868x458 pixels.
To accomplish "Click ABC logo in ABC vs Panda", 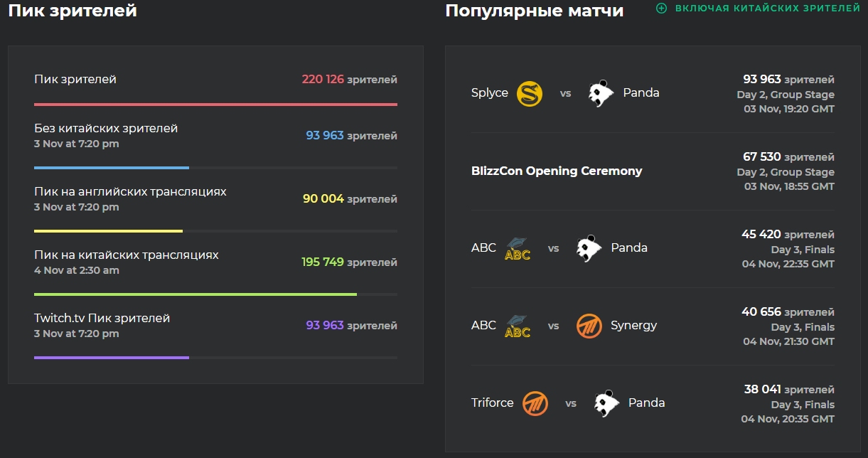I will 518,248.
